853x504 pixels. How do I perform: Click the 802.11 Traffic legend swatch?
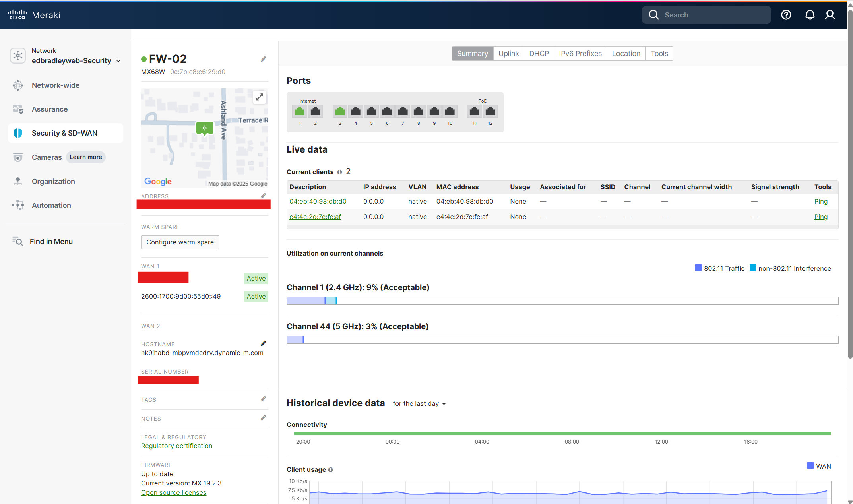(698, 268)
